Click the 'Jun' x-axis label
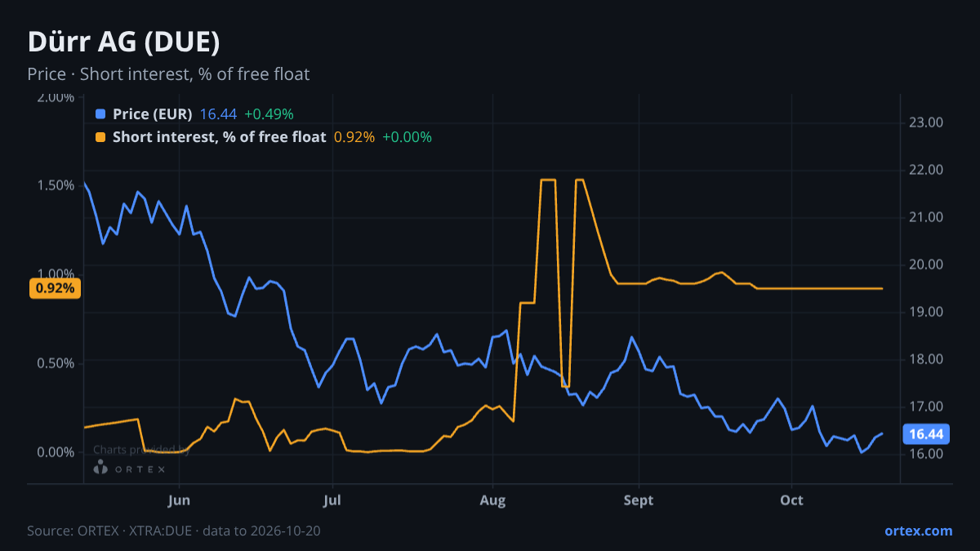The image size is (980, 551). pyautogui.click(x=178, y=500)
